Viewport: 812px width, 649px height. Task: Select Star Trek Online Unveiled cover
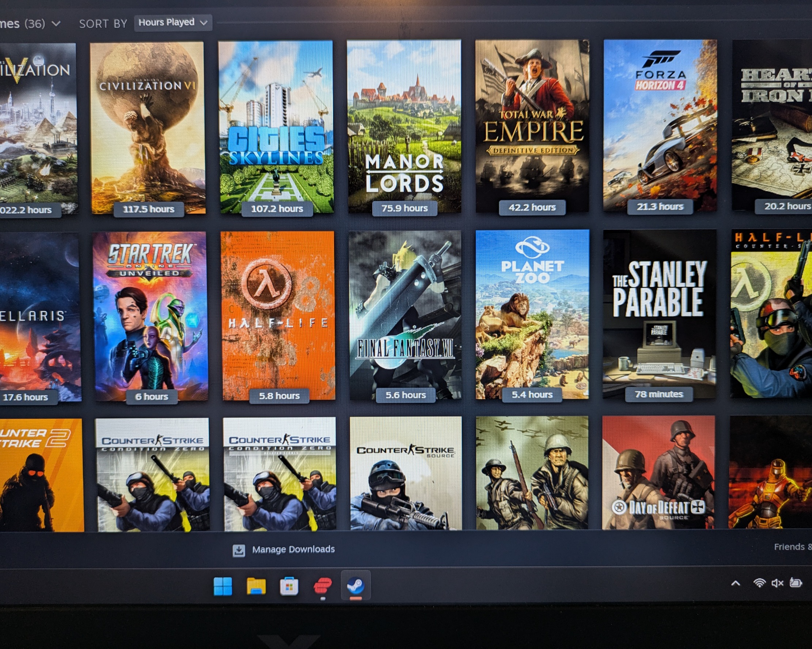[150, 316]
